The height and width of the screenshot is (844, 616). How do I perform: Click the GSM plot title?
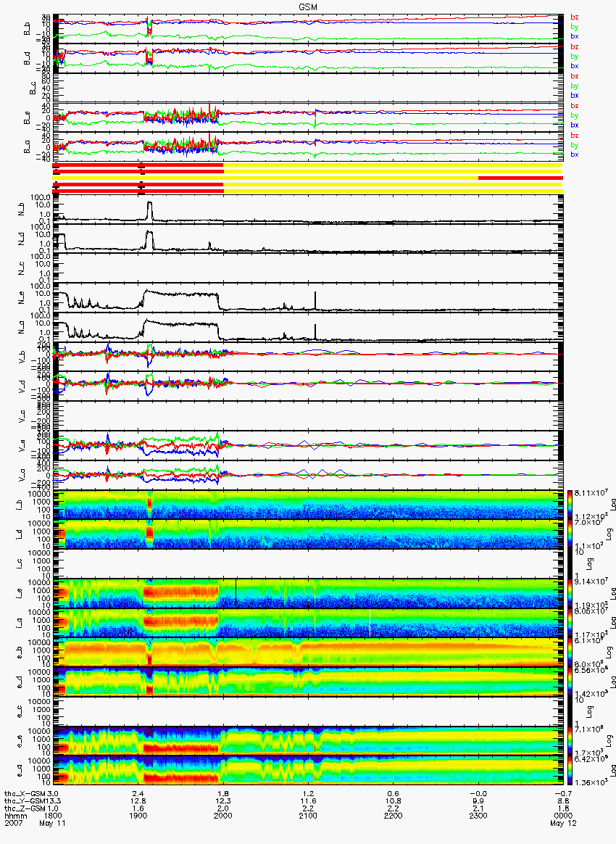coord(307,7)
